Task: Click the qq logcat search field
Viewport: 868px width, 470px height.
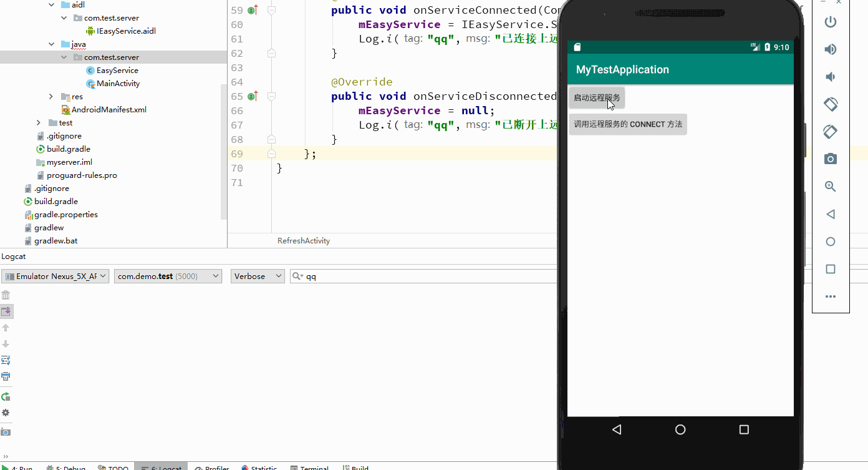Action: coord(423,276)
